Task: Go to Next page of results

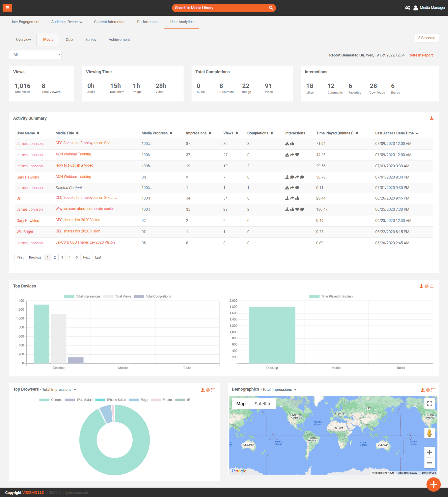Action: [x=86, y=257]
